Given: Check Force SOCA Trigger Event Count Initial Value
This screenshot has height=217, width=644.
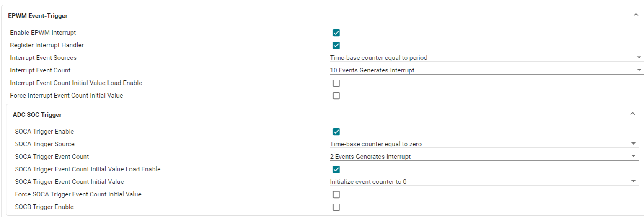Looking at the screenshot, I should tap(336, 194).
